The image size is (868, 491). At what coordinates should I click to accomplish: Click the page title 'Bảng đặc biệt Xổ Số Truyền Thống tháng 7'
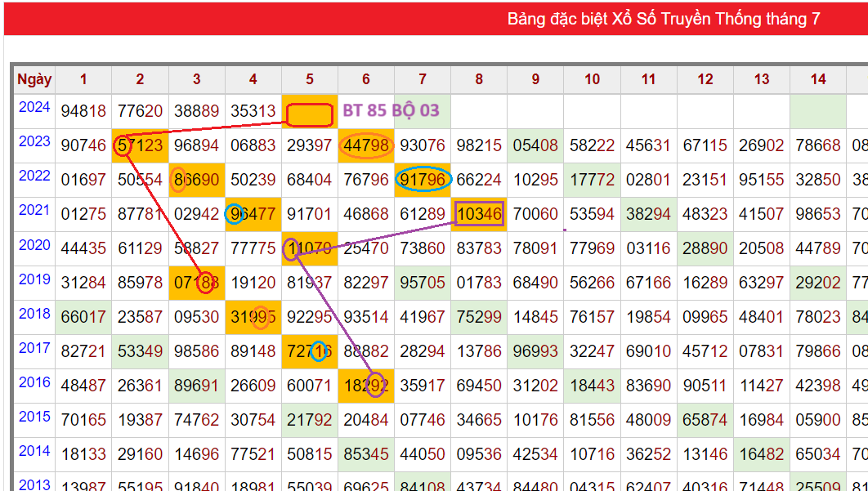(x=663, y=19)
